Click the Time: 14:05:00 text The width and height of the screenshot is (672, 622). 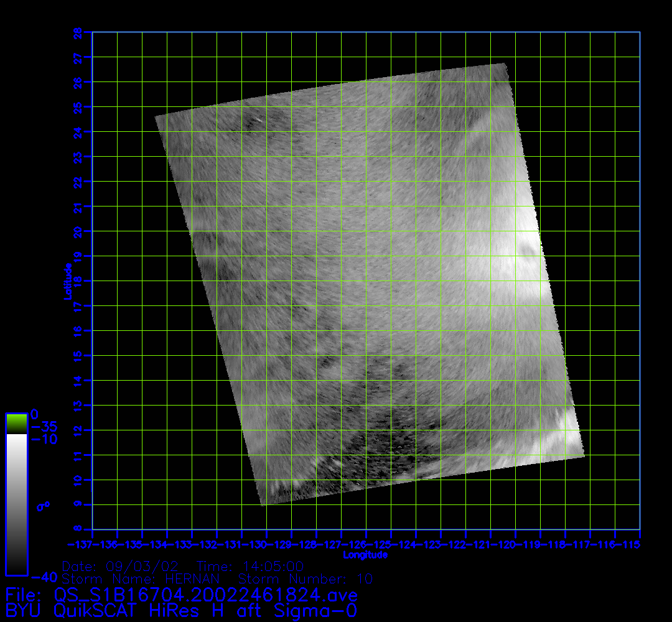pos(250,567)
